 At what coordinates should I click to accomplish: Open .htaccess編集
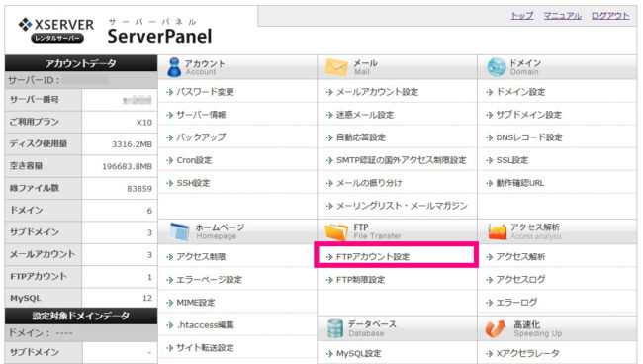(x=205, y=325)
